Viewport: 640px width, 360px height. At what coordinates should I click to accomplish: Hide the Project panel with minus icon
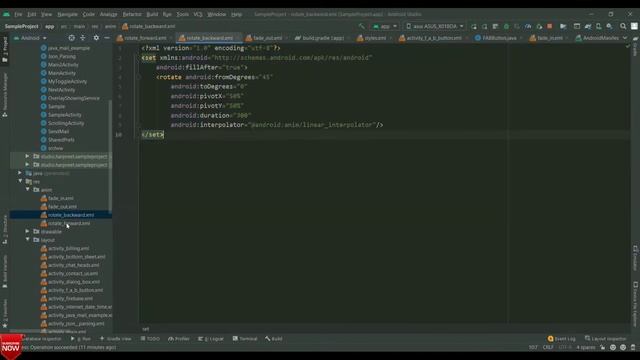(x=107, y=38)
